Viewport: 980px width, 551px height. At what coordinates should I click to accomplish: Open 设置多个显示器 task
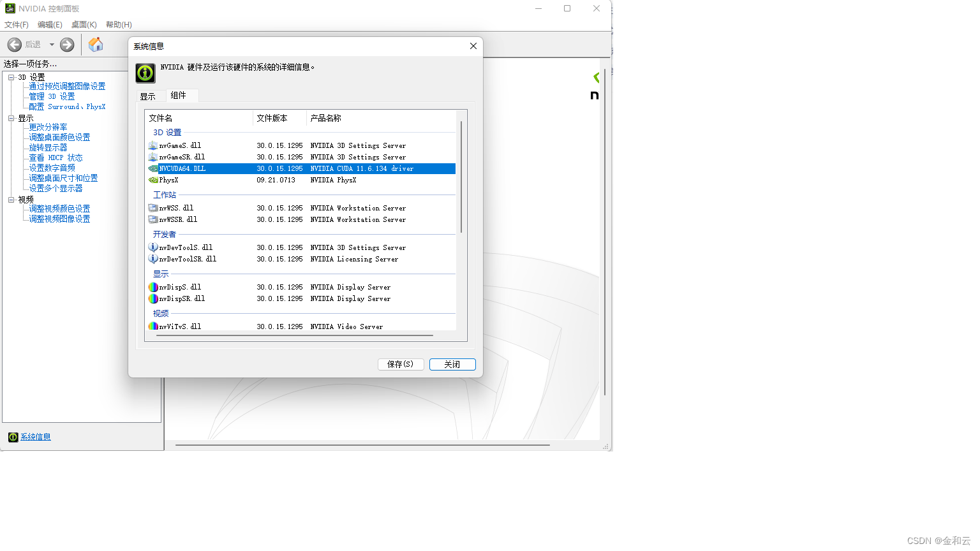coord(56,188)
